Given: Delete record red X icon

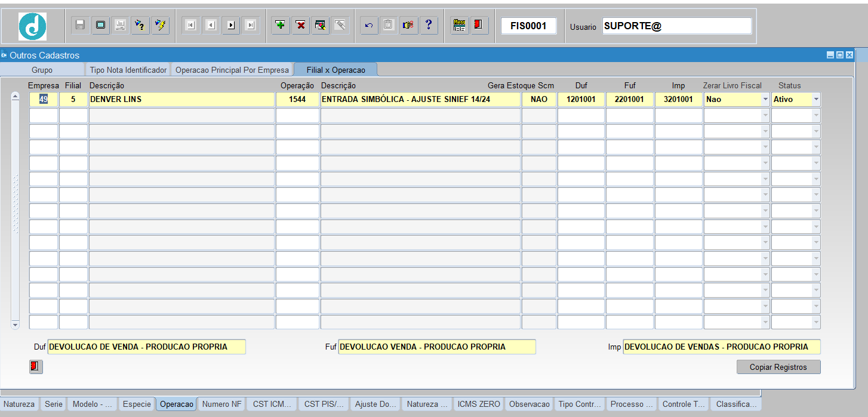Looking at the screenshot, I should (301, 25).
